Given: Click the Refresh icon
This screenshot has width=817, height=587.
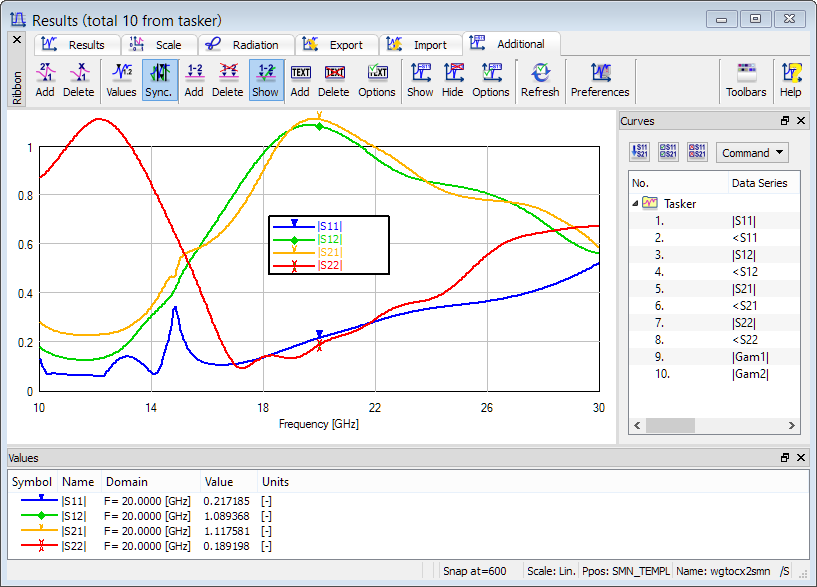Looking at the screenshot, I should pyautogui.click(x=540, y=80).
